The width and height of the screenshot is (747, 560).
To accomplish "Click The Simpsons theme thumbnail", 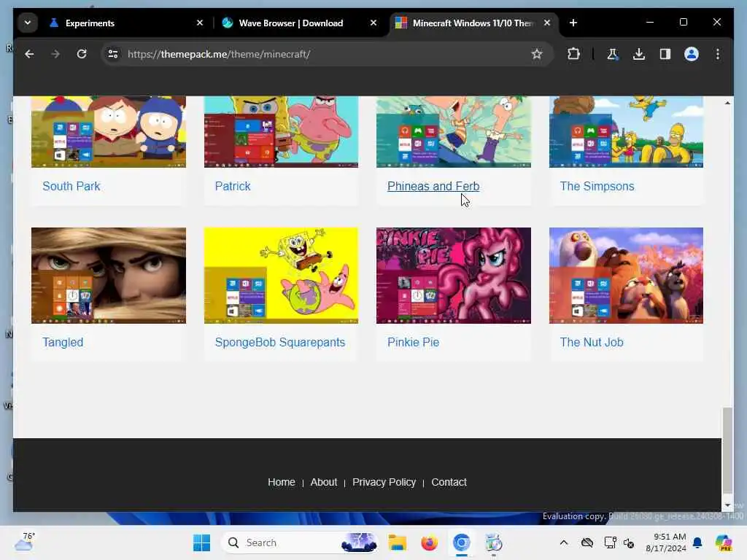I will click(626, 132).
